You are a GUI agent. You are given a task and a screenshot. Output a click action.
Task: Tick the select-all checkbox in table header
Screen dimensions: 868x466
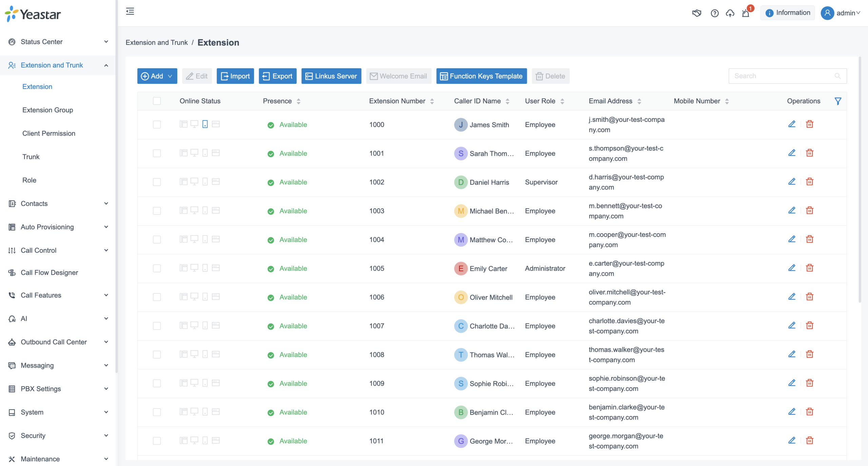pos(157,101)
